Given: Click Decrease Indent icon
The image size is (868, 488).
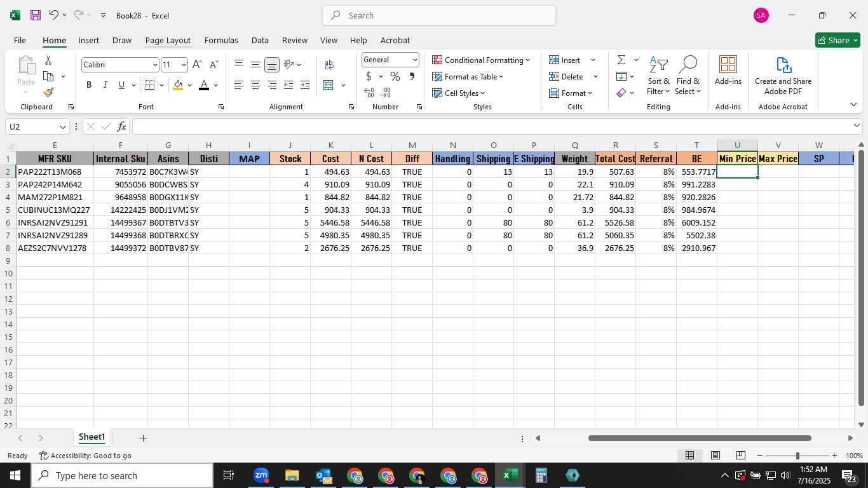Looking at the screenshot, I should (x=288, y=85).
